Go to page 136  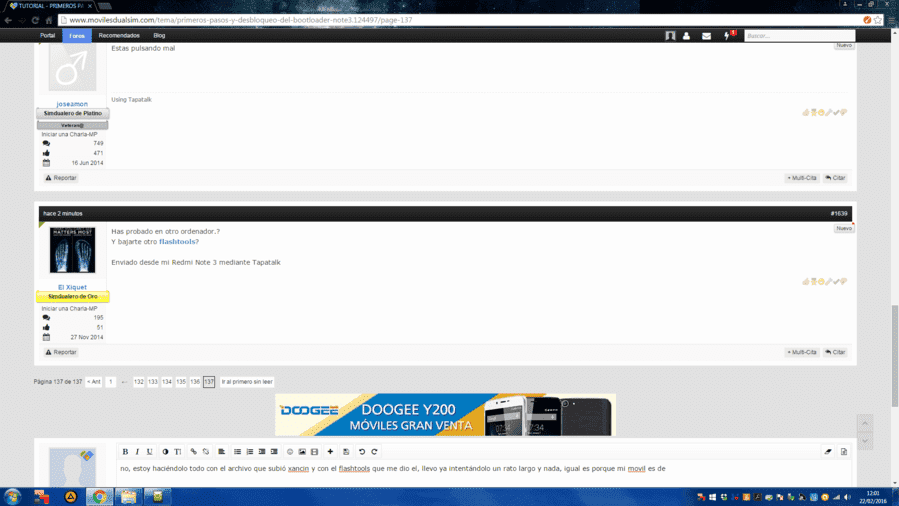click(195, 382)
